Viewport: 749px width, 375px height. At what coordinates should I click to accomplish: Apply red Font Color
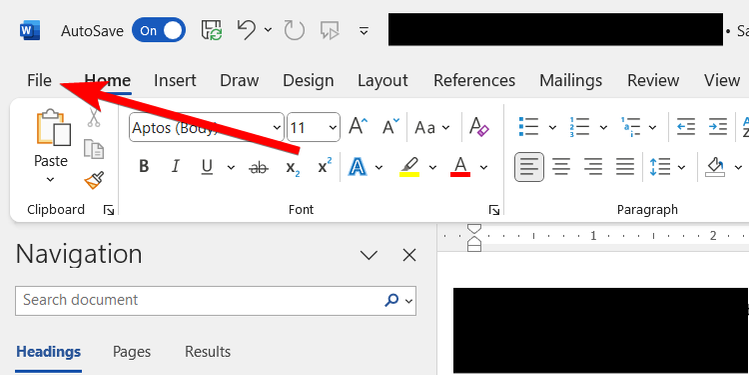pyautogui.click(x=460, y=167)
